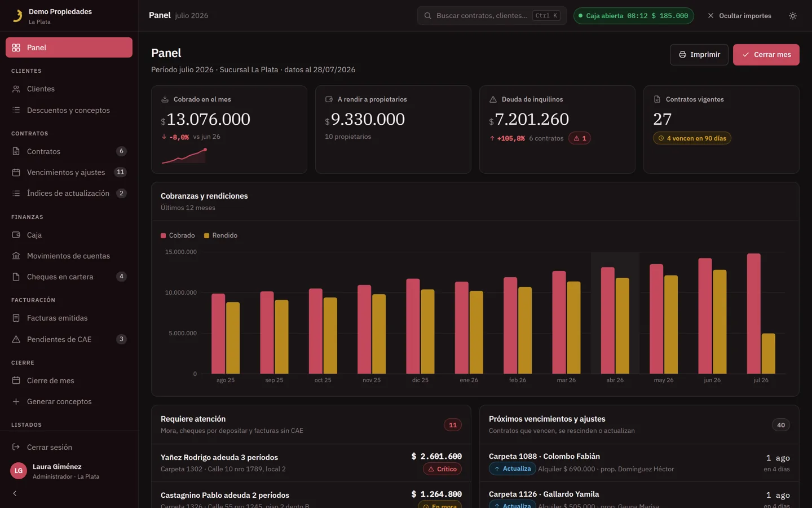This screenshot has width=812, height=508.
Task: Click the Cierre de mes calendar icon
Action: click(x=16, y=380)
